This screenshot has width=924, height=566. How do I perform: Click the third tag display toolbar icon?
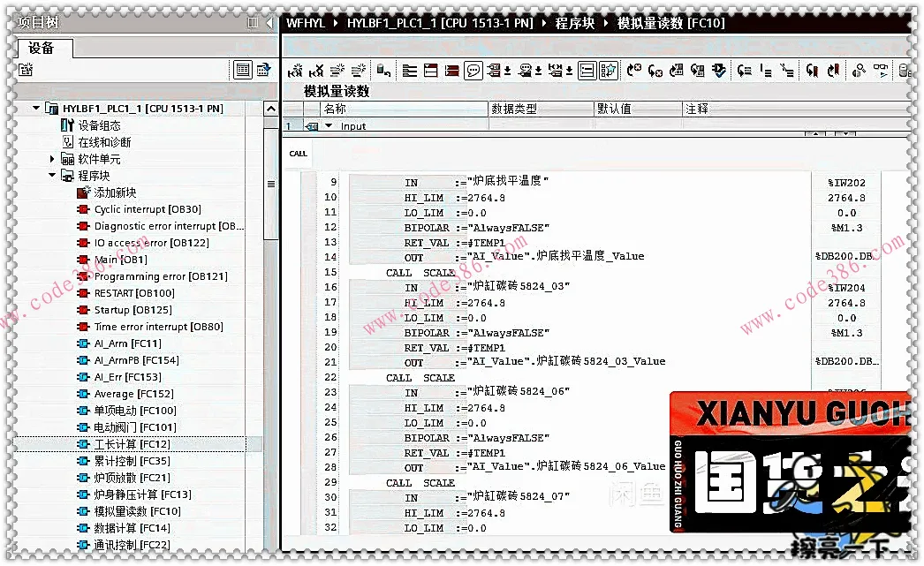click(x=556, y=71)
